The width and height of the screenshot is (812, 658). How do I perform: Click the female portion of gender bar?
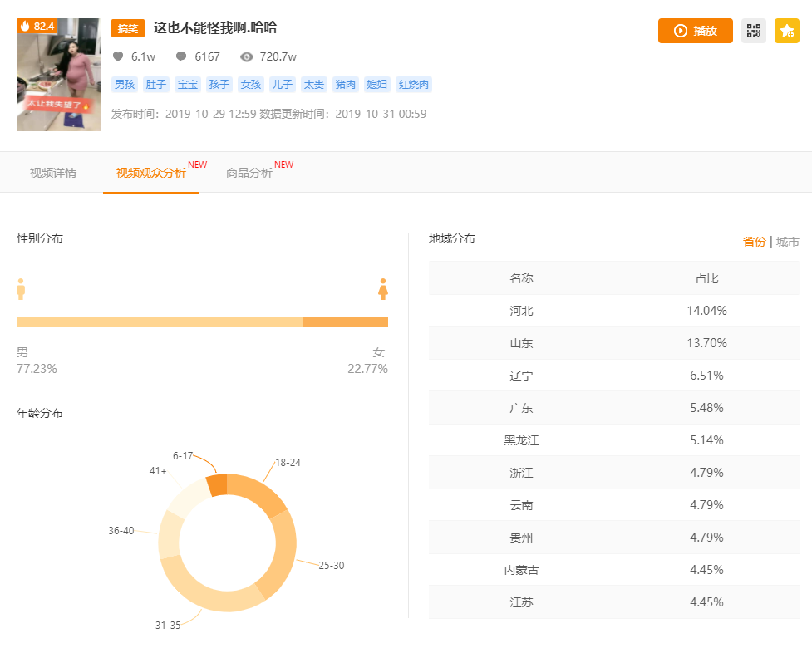pos(346,322)
